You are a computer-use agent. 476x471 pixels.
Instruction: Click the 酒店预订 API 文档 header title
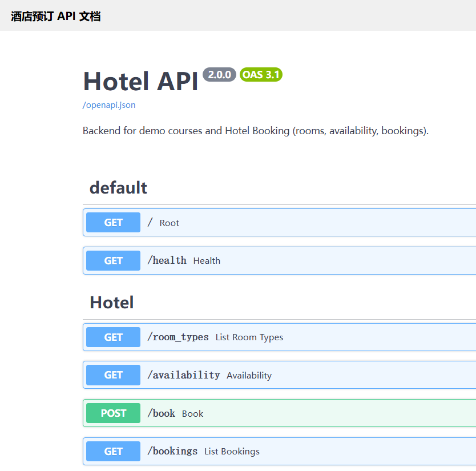click(55, 16)
